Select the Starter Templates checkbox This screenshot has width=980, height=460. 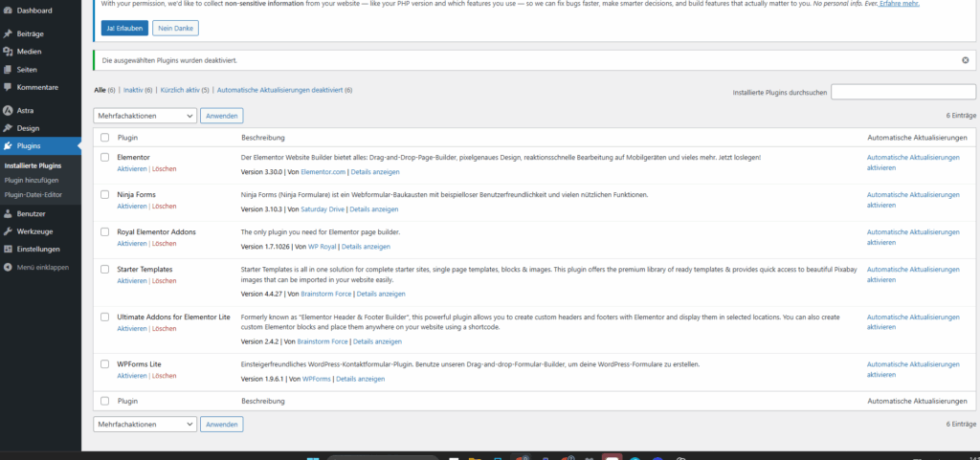[x=105, y=269]
